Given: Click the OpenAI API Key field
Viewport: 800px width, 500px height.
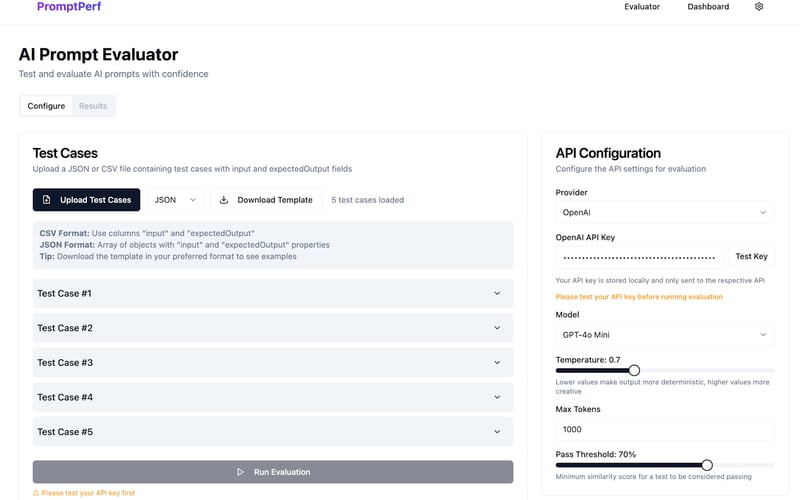Looking at the screenshot, I should click(639, 257).
